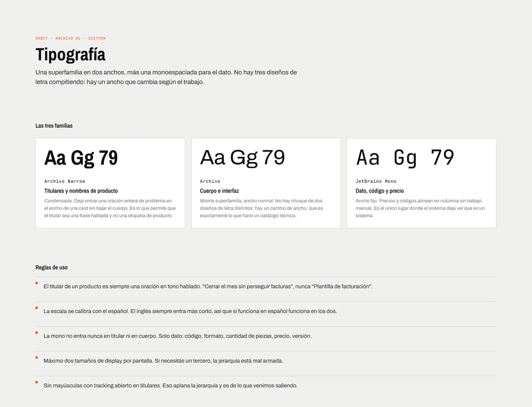
Task: Click the orange bullet beside the spoken-tone headline rule
Action: click(37, 283)
